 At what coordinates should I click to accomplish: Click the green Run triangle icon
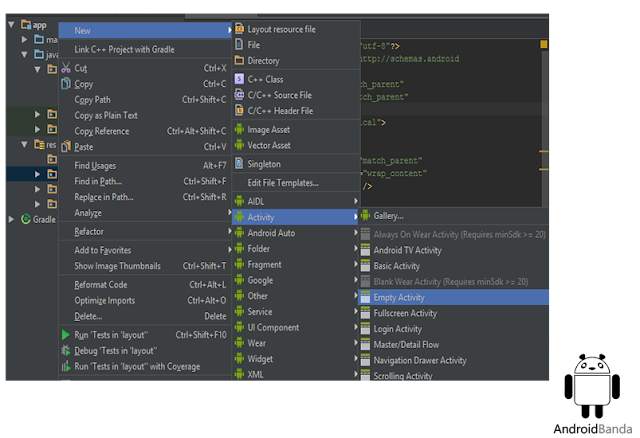66,335
